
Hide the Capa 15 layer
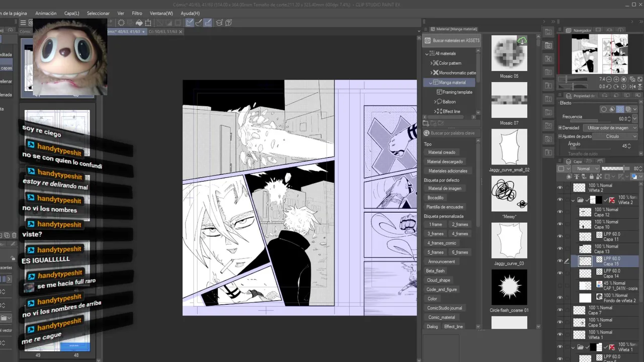tap(560, 261)
